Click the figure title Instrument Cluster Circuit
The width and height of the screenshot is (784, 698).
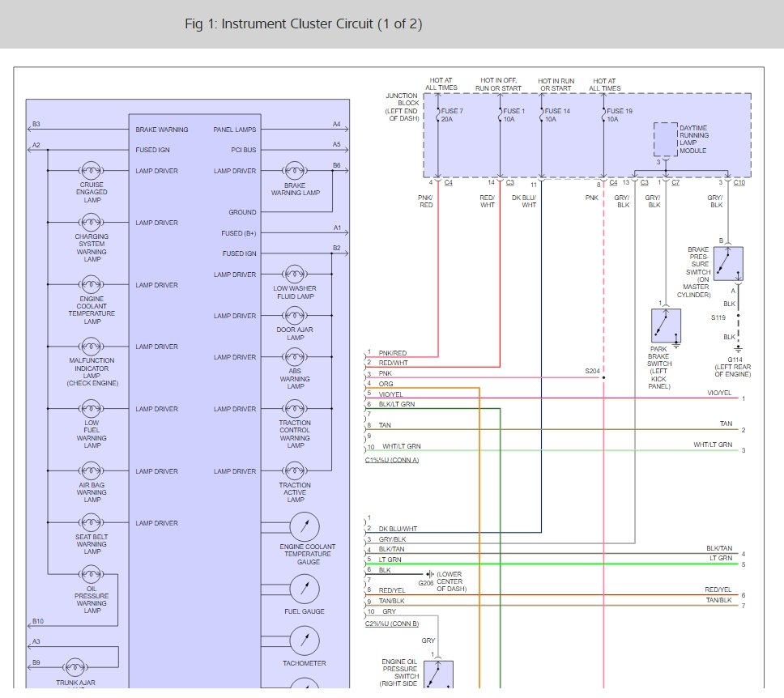[x=303, y=23]
